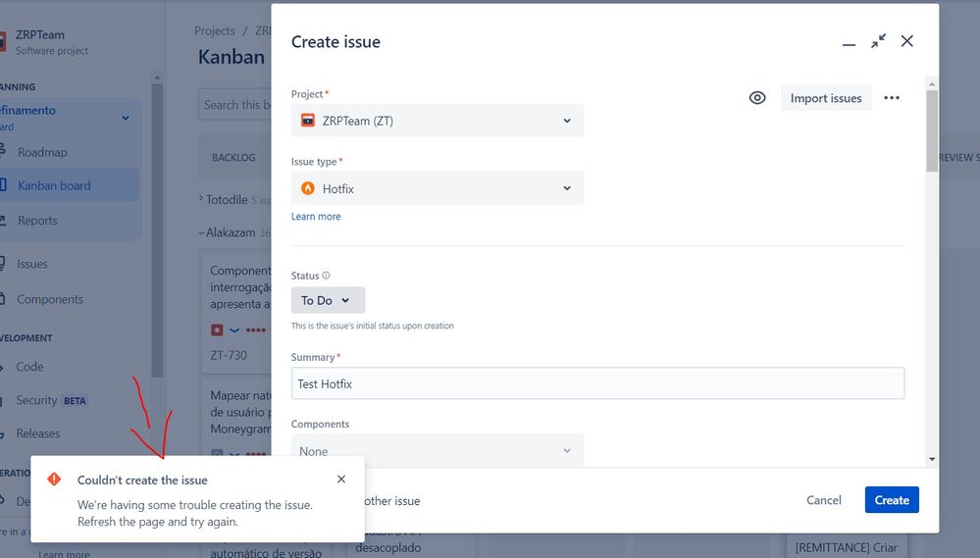980x558 pixels.
Task: Click the Summary field containing Test Hotfix
Action: coord(597,383)
